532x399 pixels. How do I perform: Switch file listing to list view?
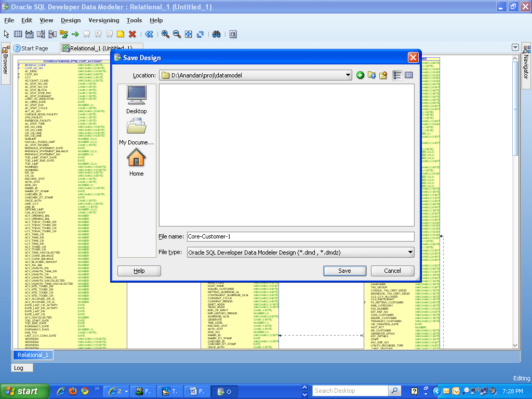pyautogui.click(x=397, y=75)
